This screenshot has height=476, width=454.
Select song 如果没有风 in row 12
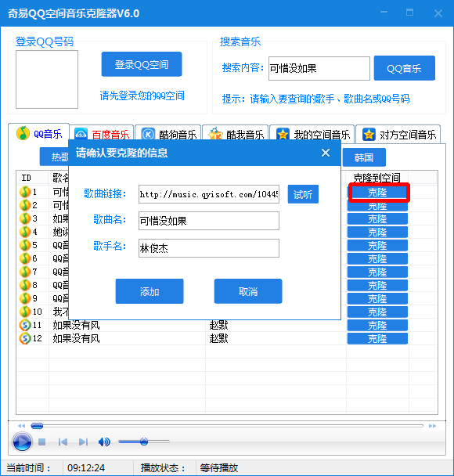(76, 338)
